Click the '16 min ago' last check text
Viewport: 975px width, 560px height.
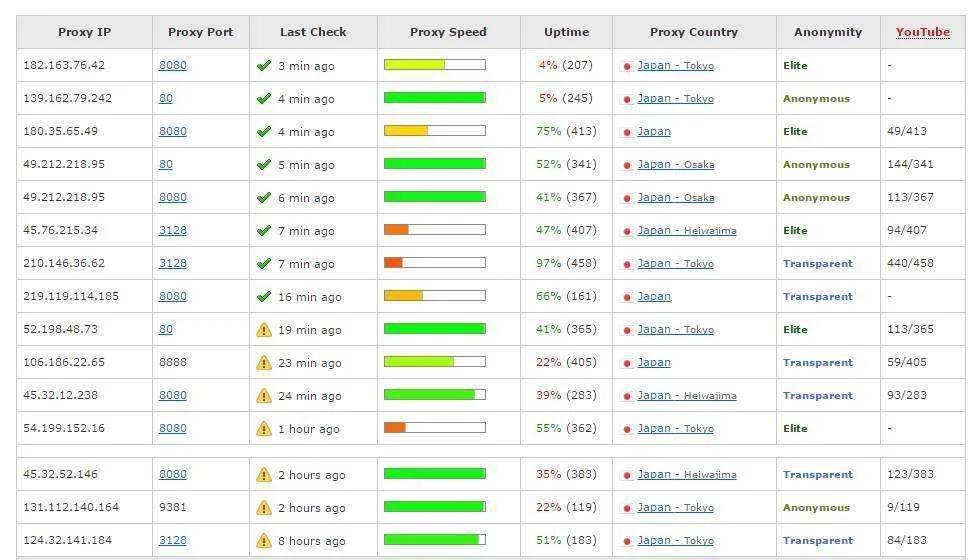(310, 297)
